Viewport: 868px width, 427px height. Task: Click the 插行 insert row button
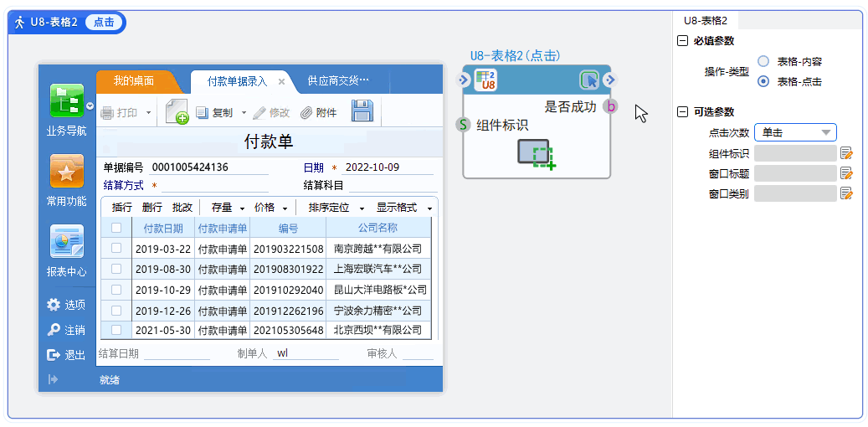click(122, 207)
